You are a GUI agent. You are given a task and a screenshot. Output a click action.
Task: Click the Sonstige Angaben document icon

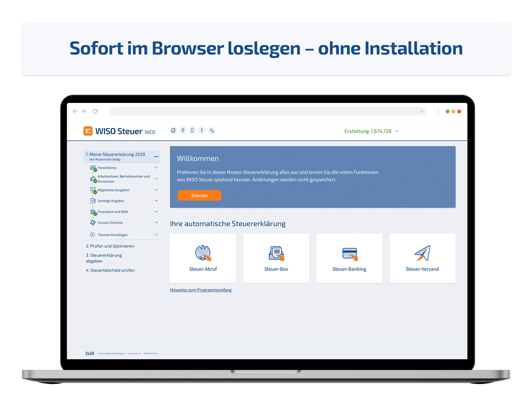(93, 201)
